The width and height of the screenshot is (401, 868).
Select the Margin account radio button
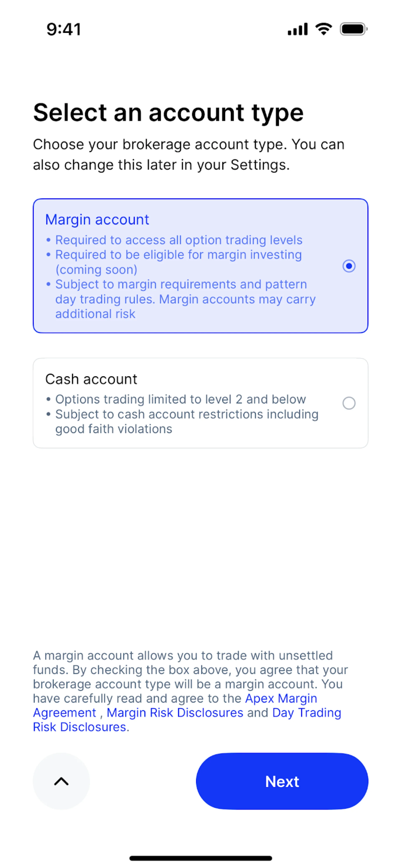click(x=349, y=266)
